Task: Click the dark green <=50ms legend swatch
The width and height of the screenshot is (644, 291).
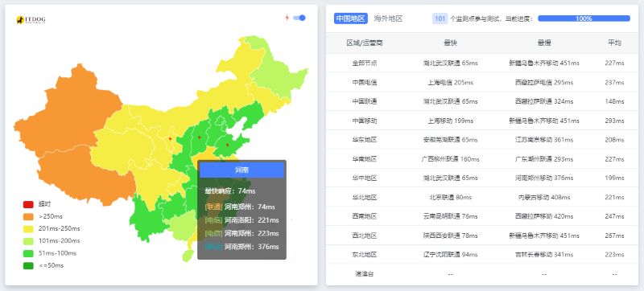Action: [x=28, y=265]
